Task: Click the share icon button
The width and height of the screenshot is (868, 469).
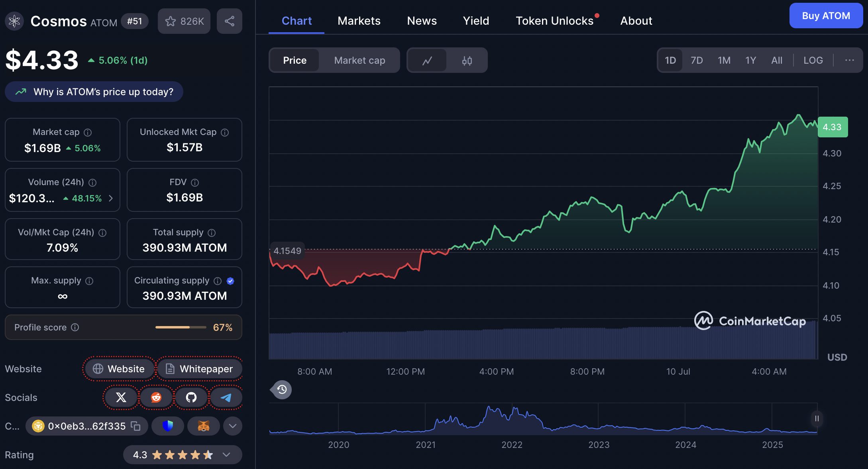Action: click(x=230, y=21)
